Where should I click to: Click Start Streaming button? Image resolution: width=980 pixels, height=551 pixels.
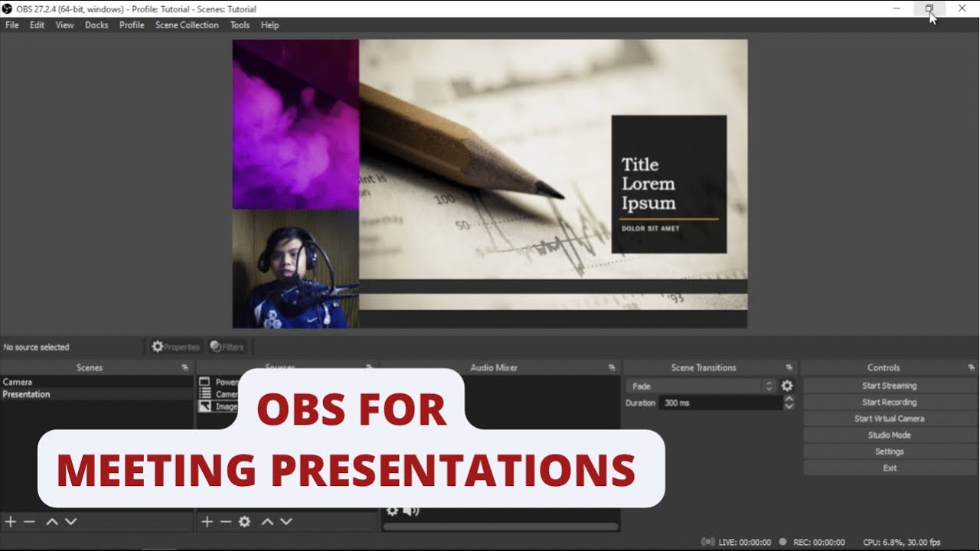tap(889, 386)
